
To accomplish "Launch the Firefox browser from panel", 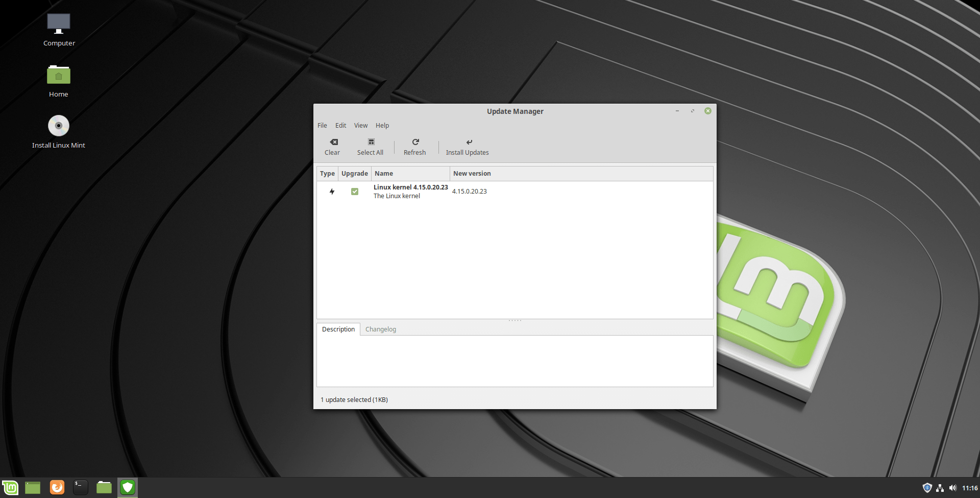I will 57,488.
